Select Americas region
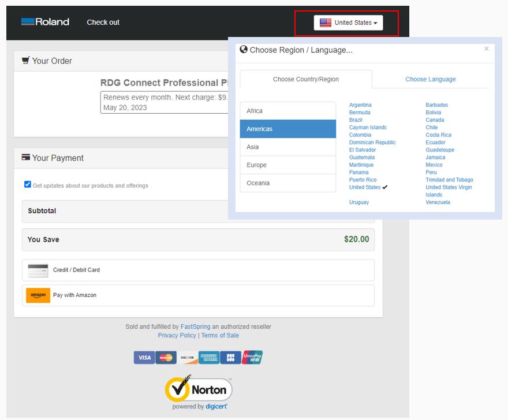The image size is (508, 420). tap(287, 129)
